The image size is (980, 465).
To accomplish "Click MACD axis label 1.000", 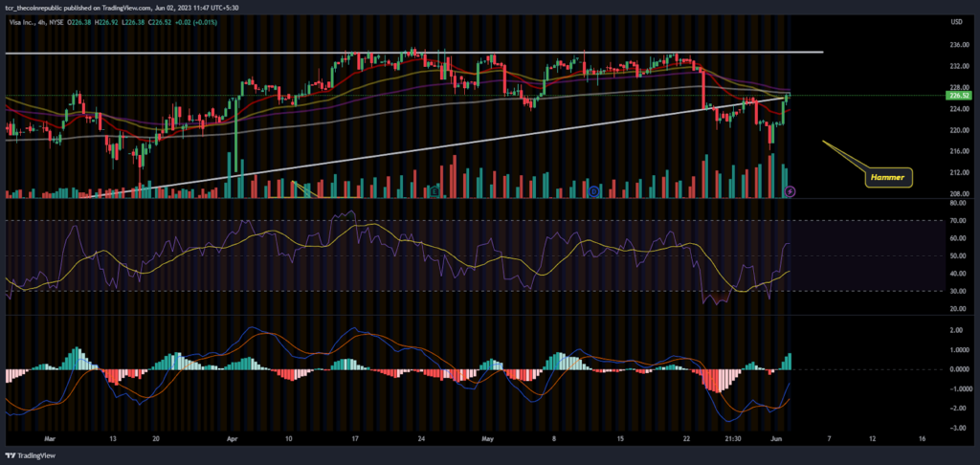I will pyautogui.click(x=957, y=350).
